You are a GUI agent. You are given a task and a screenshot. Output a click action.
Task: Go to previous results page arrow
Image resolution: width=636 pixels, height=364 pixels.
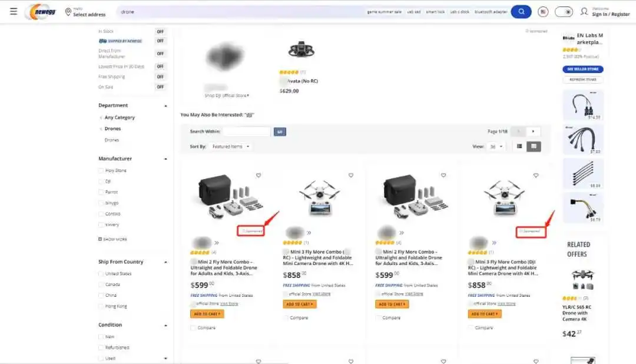coord(518,131)
